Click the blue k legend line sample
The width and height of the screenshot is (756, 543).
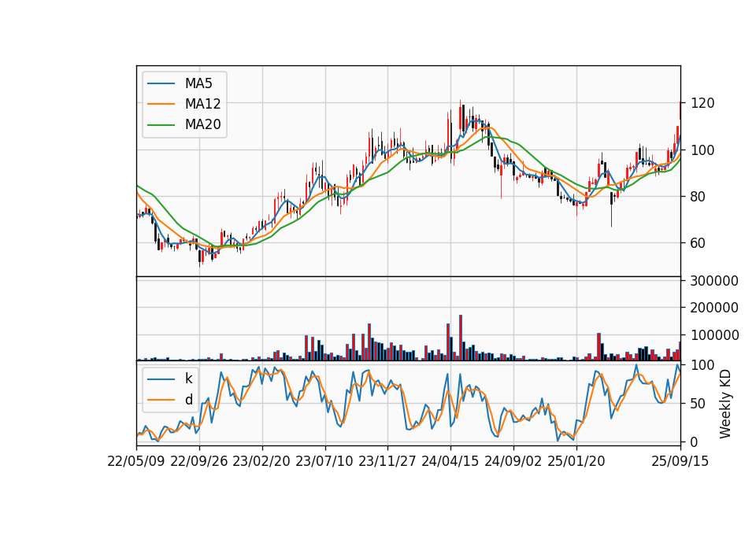click(x=161, y=379)
